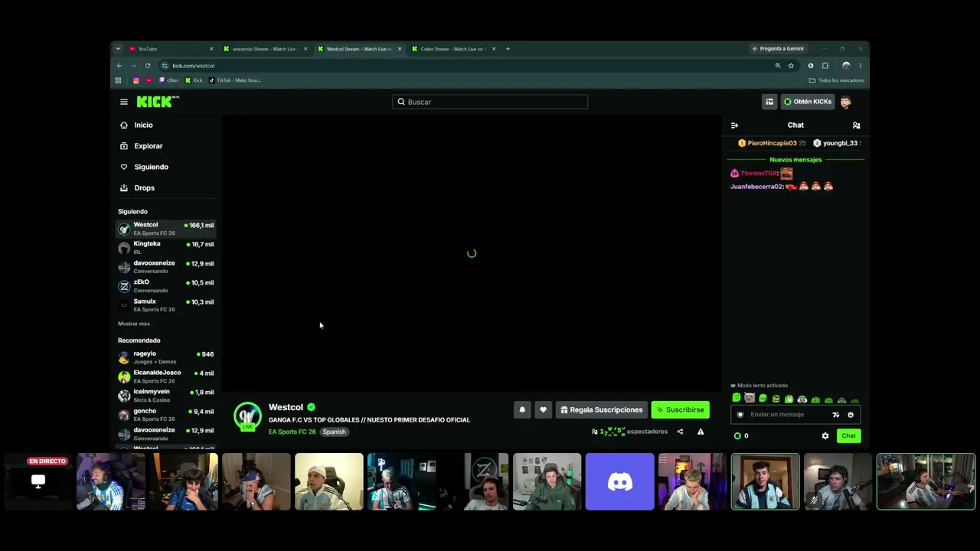Open the browser extensions puzzle icon
Viewport: 980px width, 551px height.
pyautogui.click(x=825, y=66)
